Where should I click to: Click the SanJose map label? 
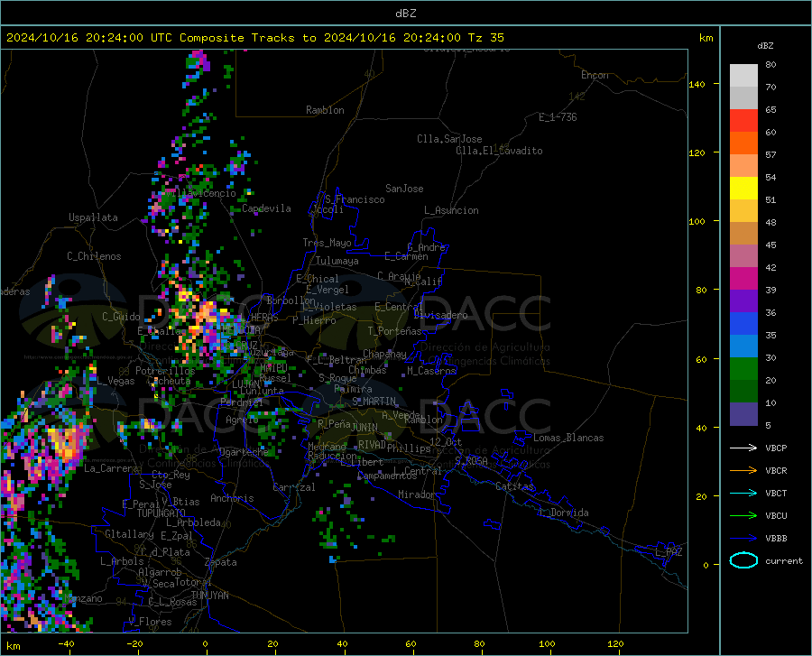(x=404, y=189)
